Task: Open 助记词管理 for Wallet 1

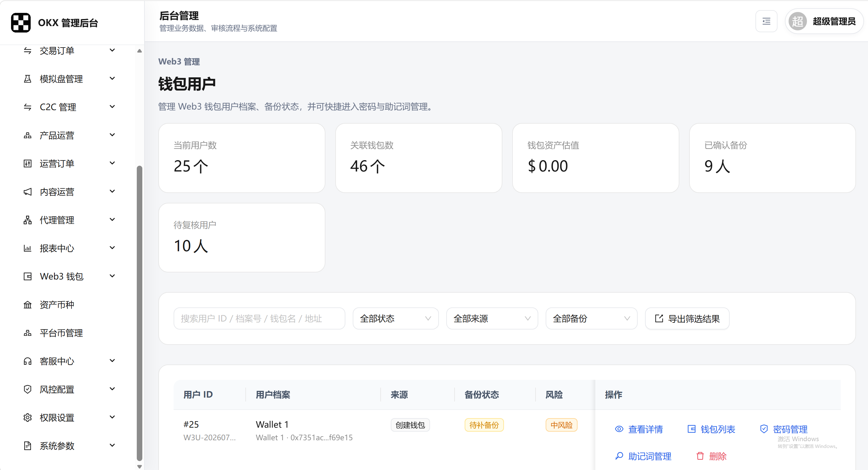Action: (643, 456)
